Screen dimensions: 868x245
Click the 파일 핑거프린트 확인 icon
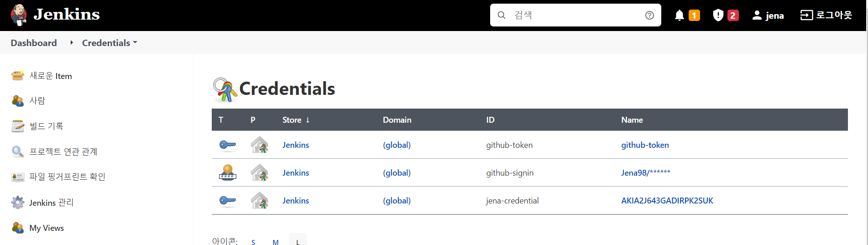pyautogui.click(x=18, y=177)
